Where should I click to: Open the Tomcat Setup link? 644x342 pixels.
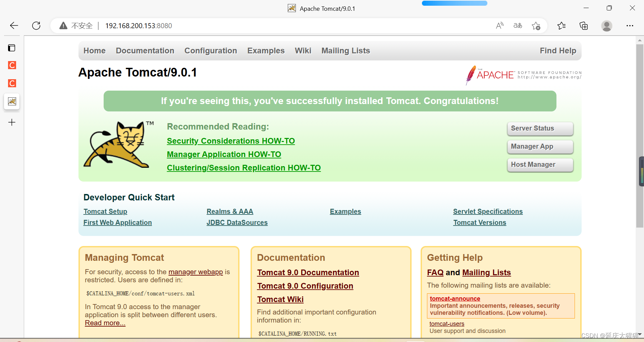click(x=105, y=211)
